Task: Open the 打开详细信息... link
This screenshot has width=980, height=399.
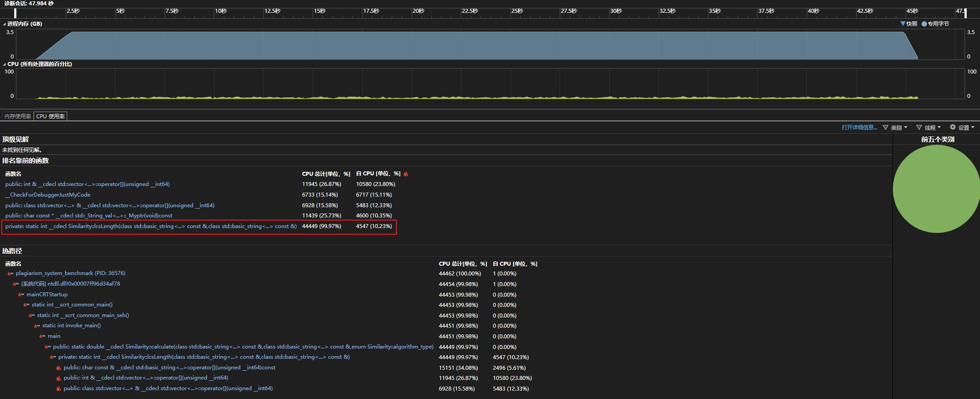Action: pyautogui.click(x=859, y=128)
